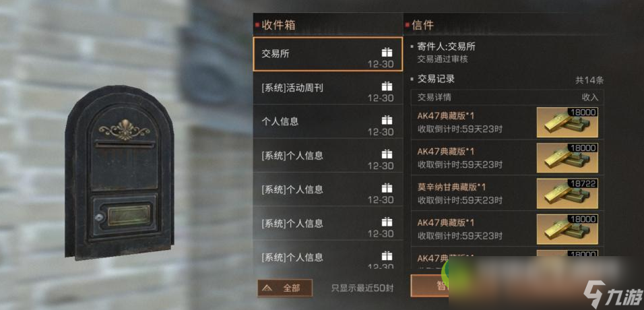Image resolution: width=644 pixels, height=310 pixels.
Task: Open the 交易所 mail entry
Action: pyautogui.click(x=327, y=54)
